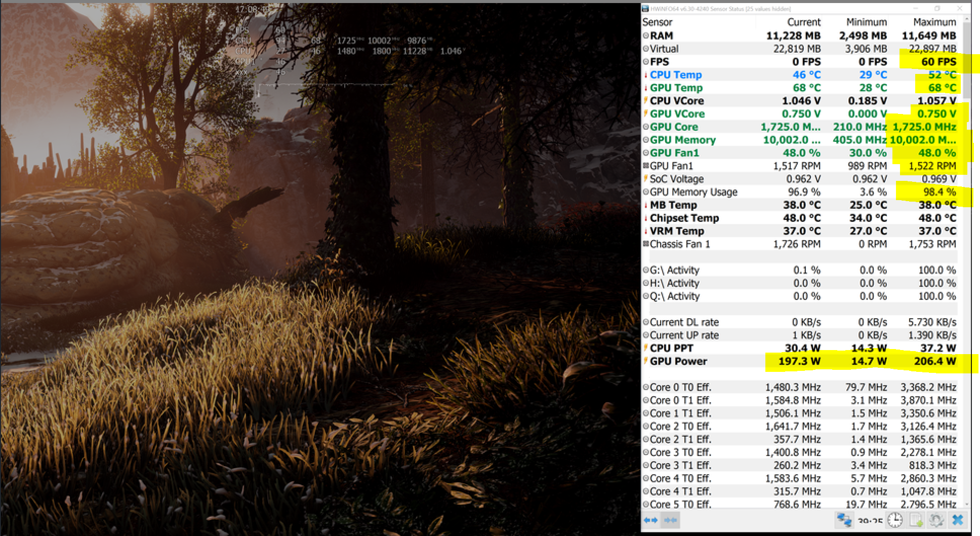
Task: Click the 197.3 W current GPU Power value
Action: pyautogui.click(x=799, y=361)
